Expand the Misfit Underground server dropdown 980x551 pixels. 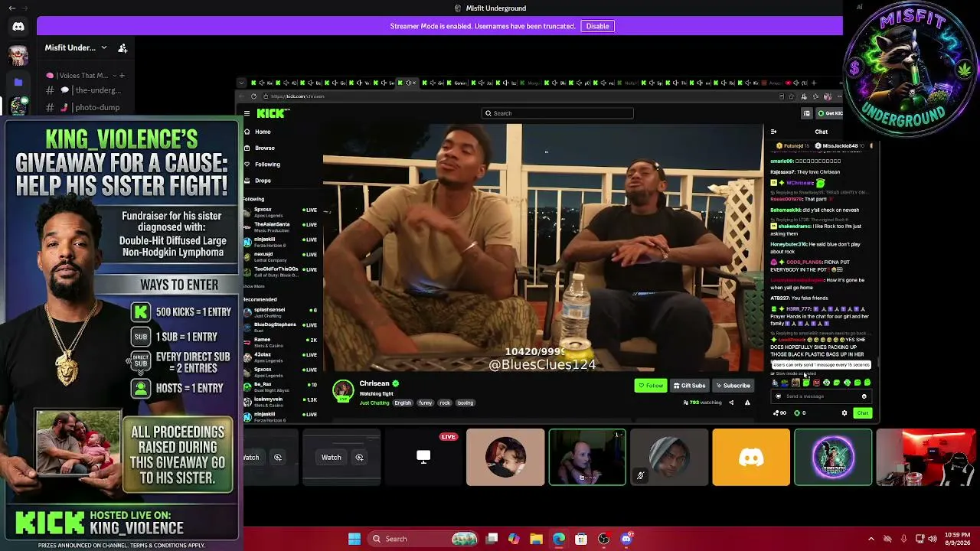click(104, 47)
